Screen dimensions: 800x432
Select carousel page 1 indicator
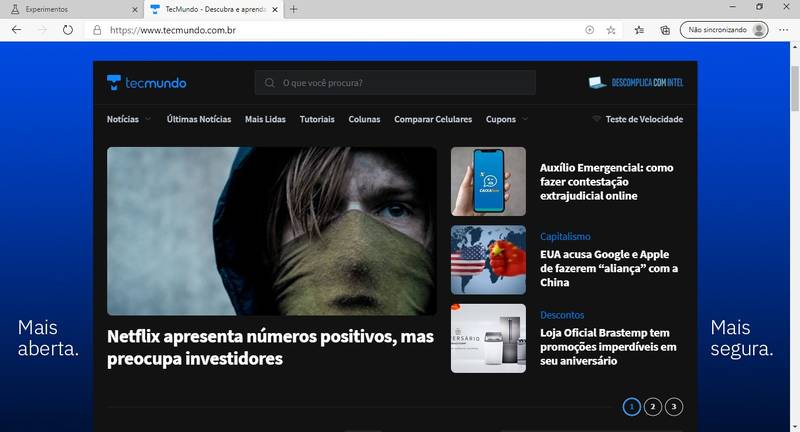pos(632,406)
